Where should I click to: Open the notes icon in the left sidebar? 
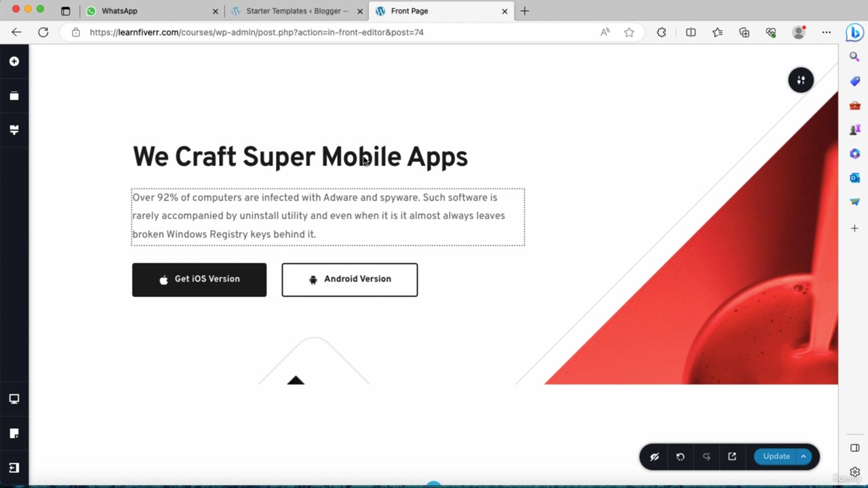click(x=14, y=433)
